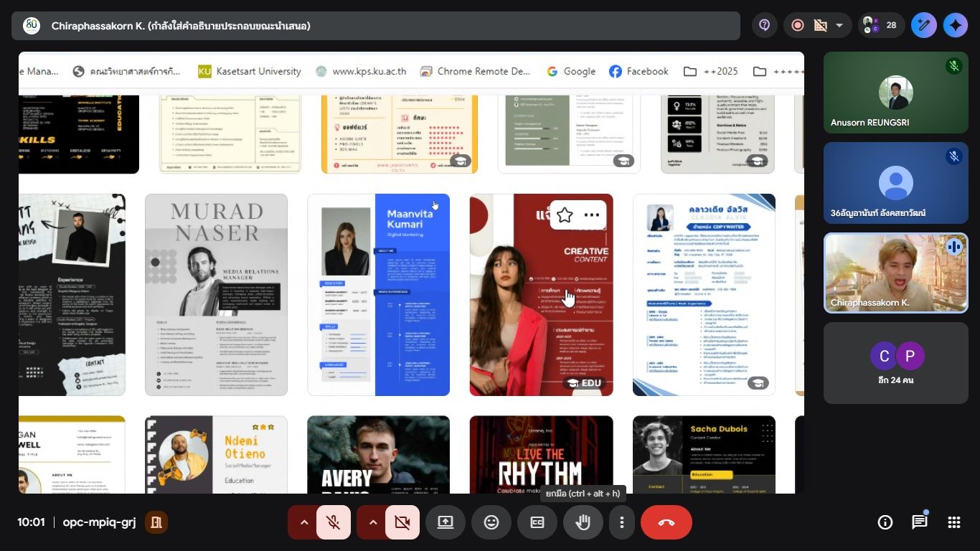The width and height of the screenshot is (980, 551).
Task: Open the 28 participants list
Action: [881, 25]
